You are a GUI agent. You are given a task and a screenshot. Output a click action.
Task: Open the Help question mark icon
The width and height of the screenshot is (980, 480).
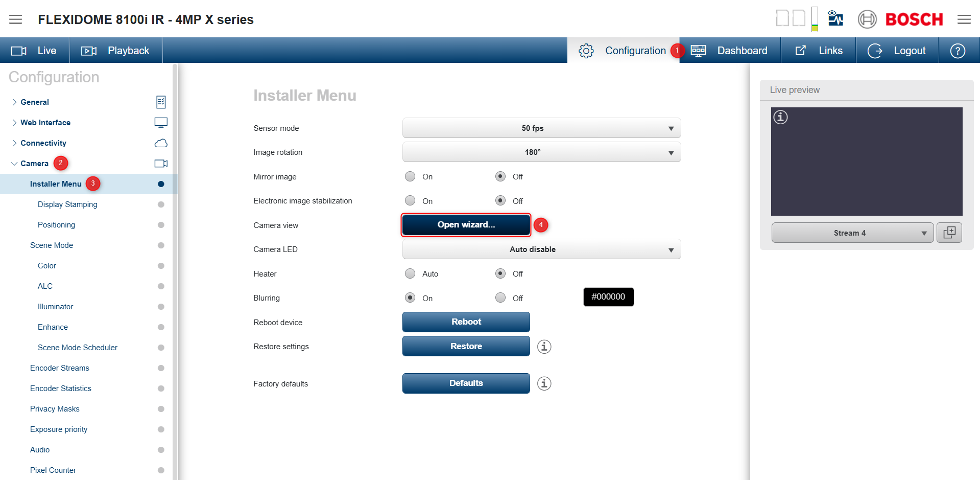tap(958, 51)
